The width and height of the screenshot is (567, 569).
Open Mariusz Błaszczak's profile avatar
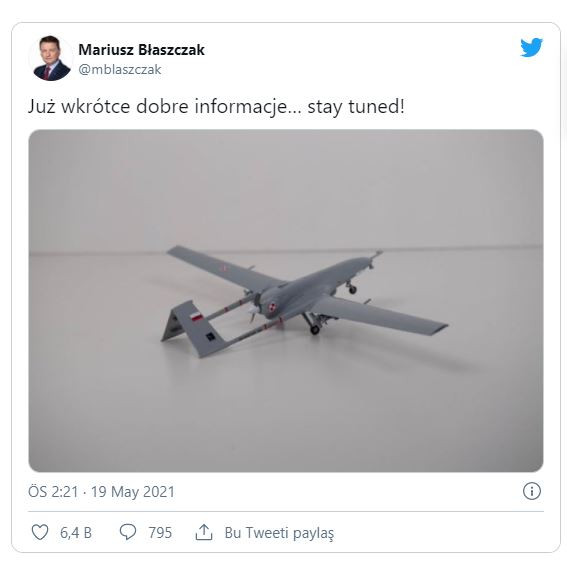click(51, 58)
